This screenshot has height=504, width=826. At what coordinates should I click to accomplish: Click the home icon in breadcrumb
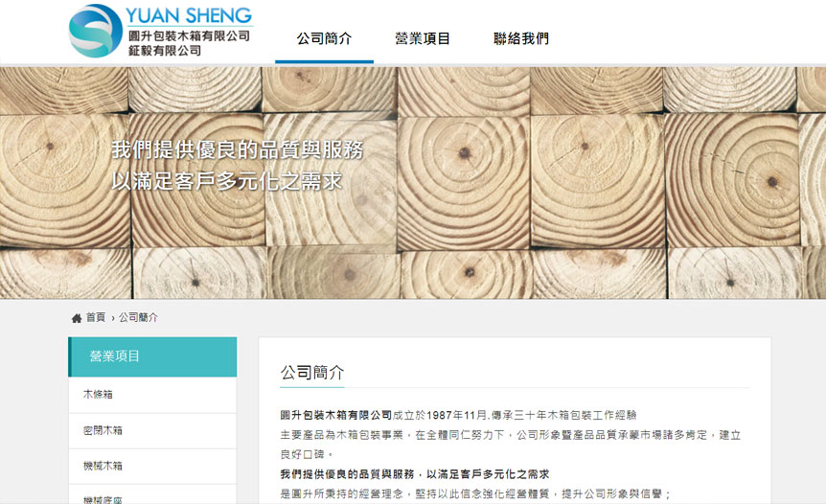click(x=77, y=318)
